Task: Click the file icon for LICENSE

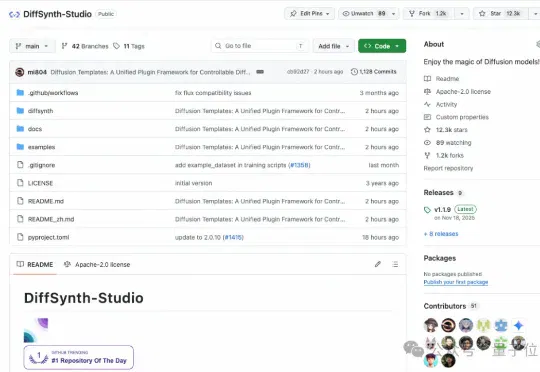Action: pos(20,183)
